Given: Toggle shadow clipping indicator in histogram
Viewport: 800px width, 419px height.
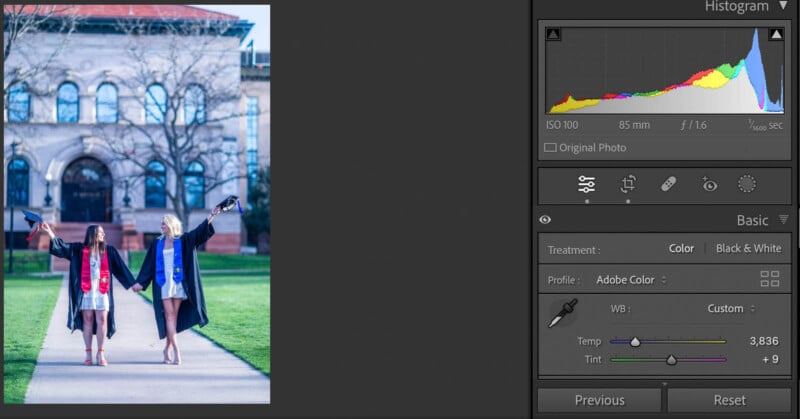Looking at the screenshot, I should click(x=554, y=35).
